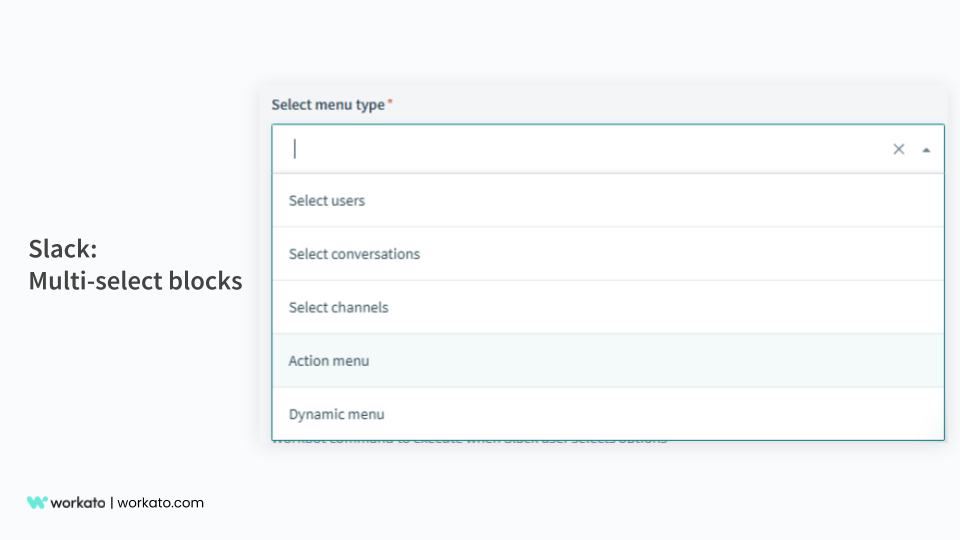
Task: Click the empty area right of Dynamic menu
Action: [650, 414]
